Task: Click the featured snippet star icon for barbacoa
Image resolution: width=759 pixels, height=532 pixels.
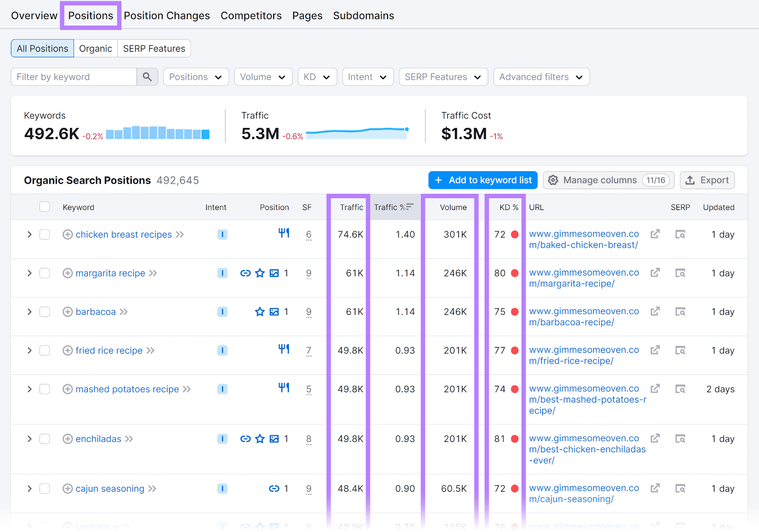Action: point(260,312)
